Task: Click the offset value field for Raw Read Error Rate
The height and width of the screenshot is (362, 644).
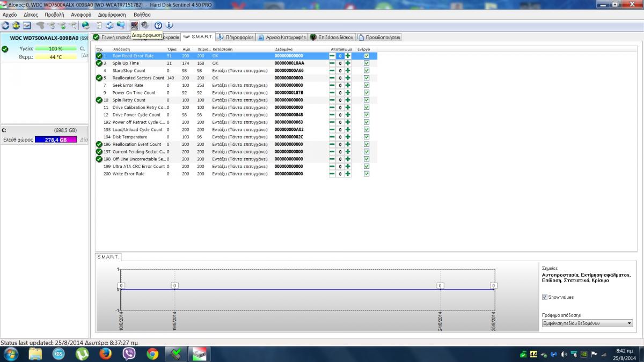Action: point(340,56)
